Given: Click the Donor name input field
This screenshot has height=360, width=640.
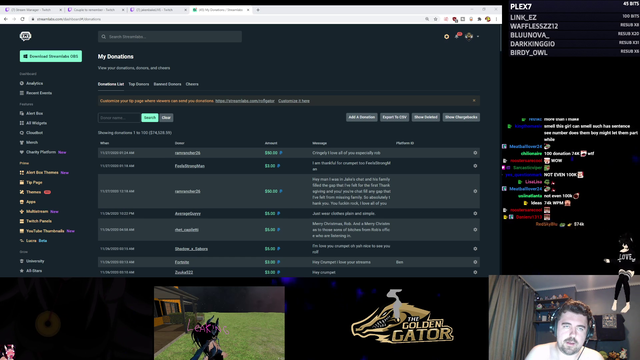Looking at the screenshot, I should (x=119, y=118).
